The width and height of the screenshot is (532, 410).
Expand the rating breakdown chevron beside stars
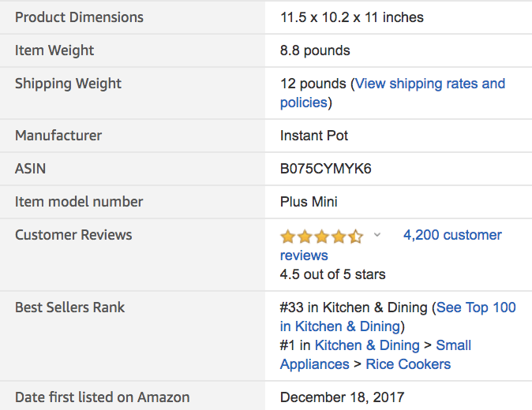377,235
